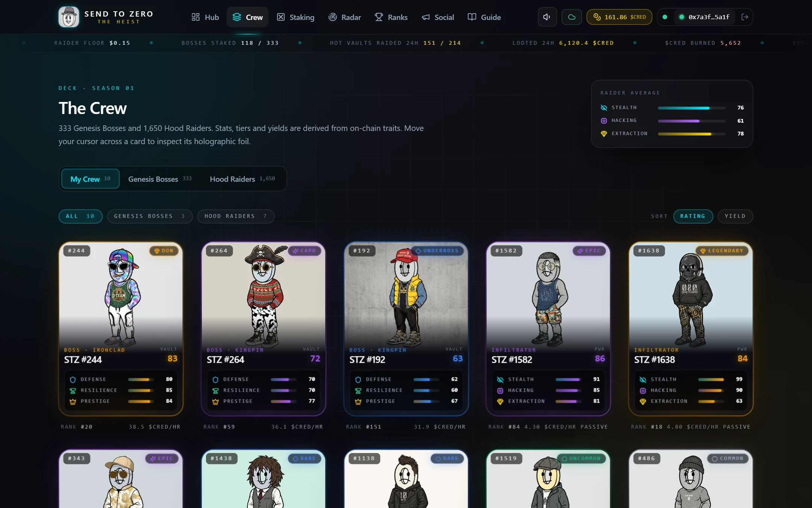Click the UNDERBOSS badge on card #192
The image size is (812, 508).
tap(437, 251)
